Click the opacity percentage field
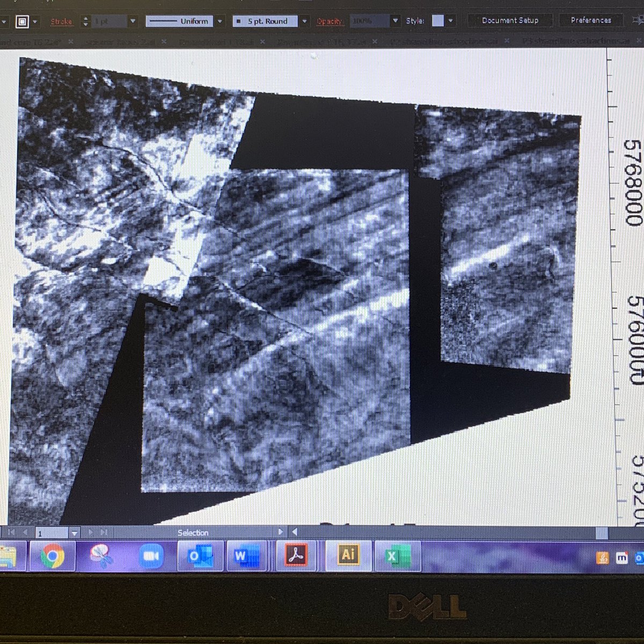Viewport: 644px width, 644px height. click(369, 21)
